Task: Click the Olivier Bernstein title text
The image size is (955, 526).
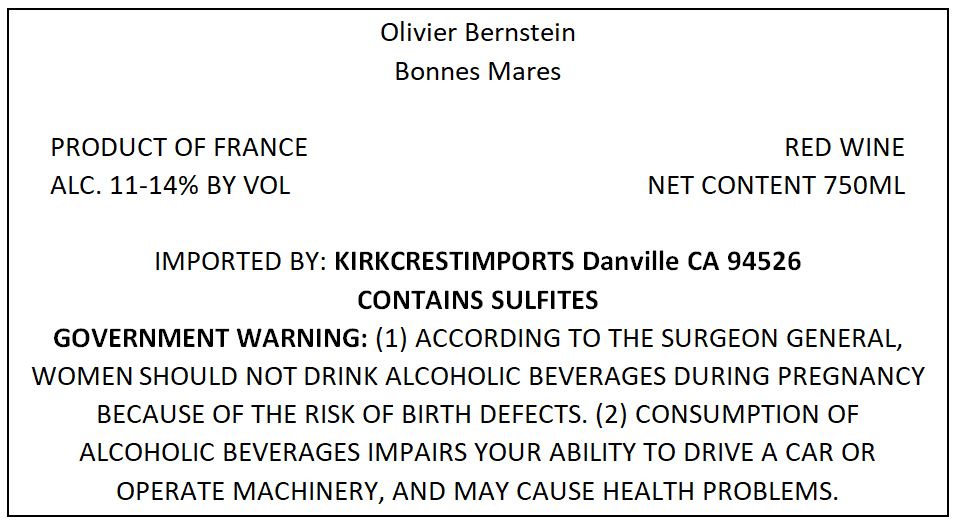Action: (478, 32)
